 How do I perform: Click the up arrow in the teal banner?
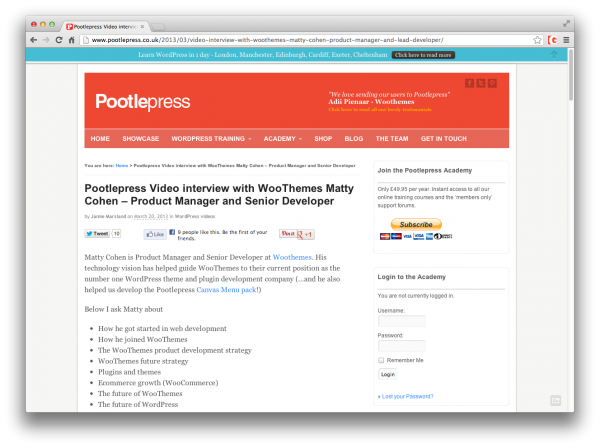554,54
